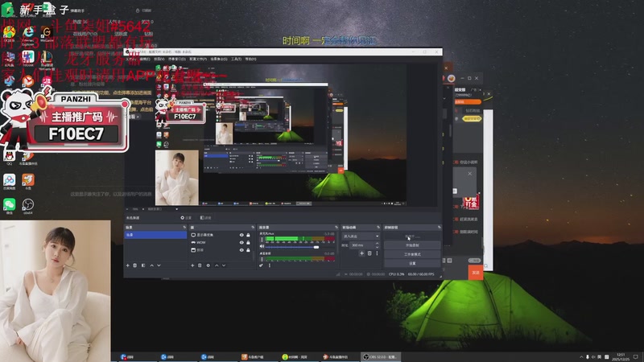
Task: Pop out the Sources panel dock icon
Action: point(253,228)
